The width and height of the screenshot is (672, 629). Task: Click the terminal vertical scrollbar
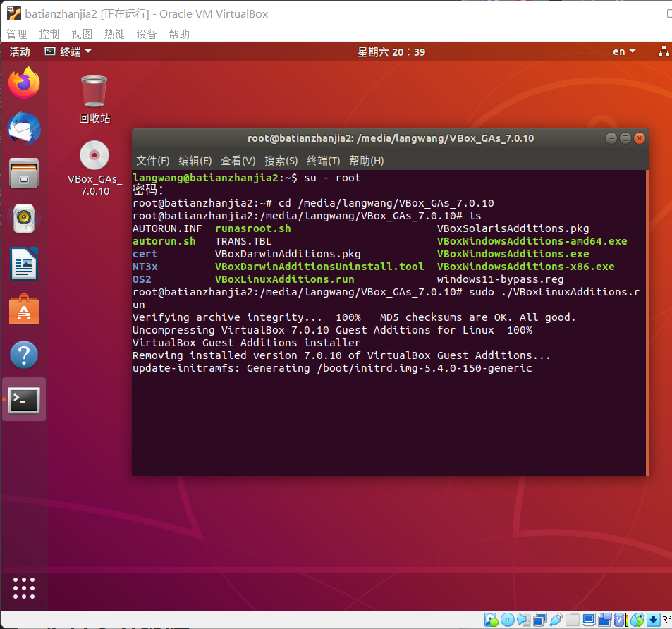(x=647, y=322)
